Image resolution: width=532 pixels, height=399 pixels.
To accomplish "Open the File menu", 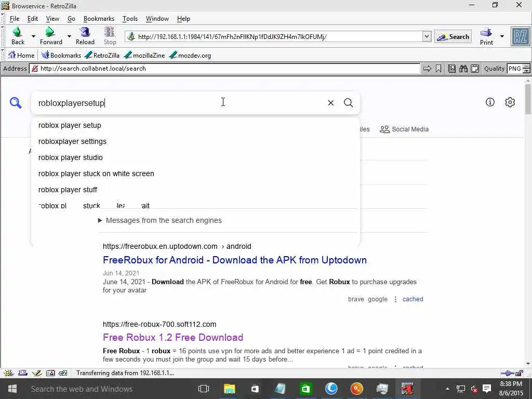I will (x=14, y=19).
